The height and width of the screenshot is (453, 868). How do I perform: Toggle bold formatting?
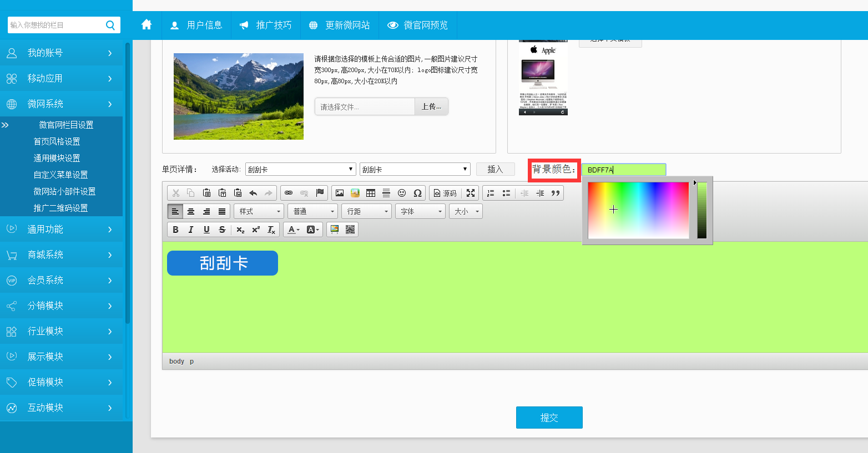click(175, 230)
